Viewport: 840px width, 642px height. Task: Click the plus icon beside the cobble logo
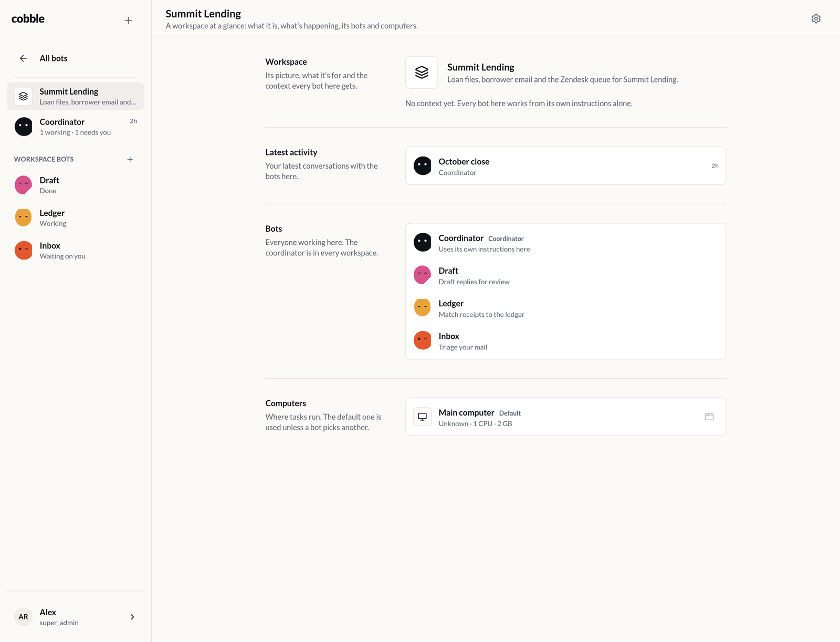(128, 20)
